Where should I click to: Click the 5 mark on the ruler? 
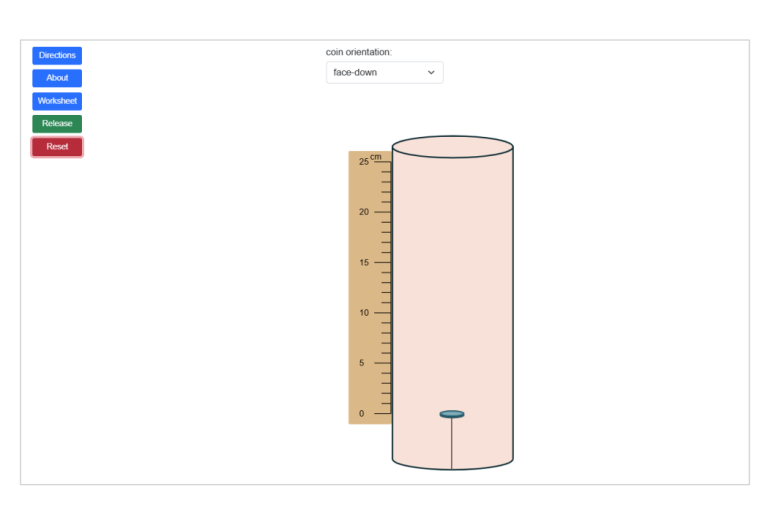[x=363, y=363]
